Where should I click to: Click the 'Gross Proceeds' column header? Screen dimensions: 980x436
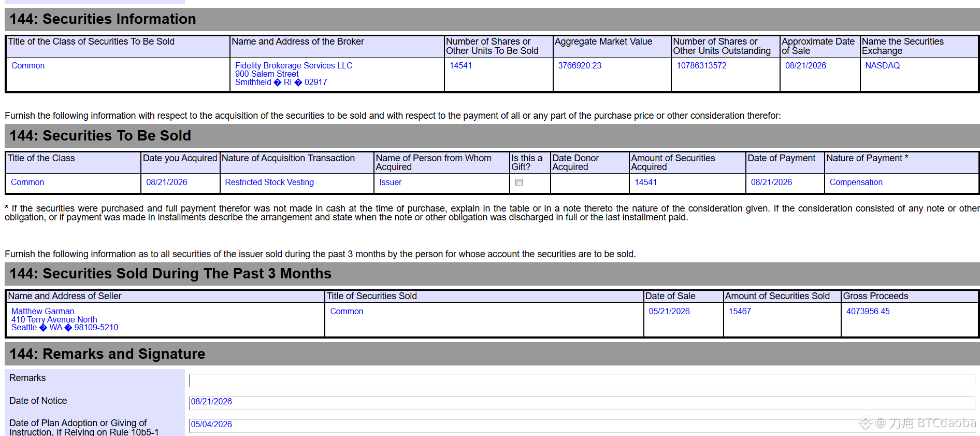tap(875, 296)
